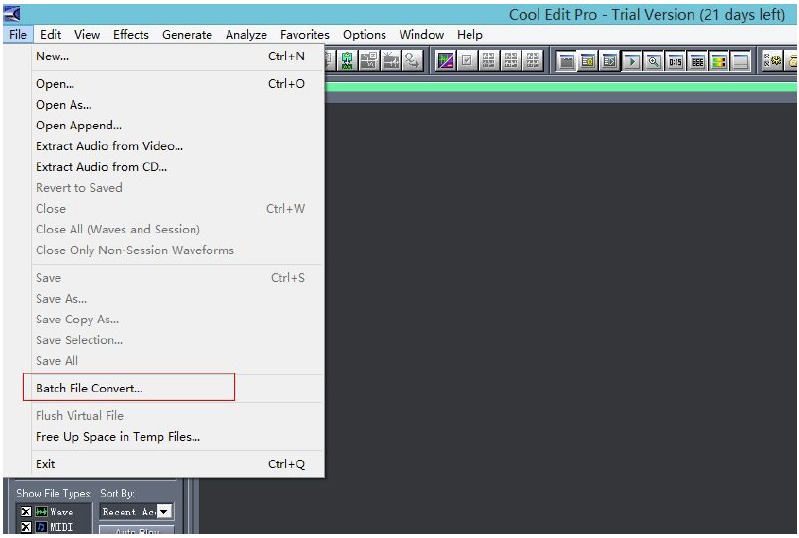Click the 0:15 time display toolbar icon
Screen dimensions: 799x538
(x=676, y=62)
